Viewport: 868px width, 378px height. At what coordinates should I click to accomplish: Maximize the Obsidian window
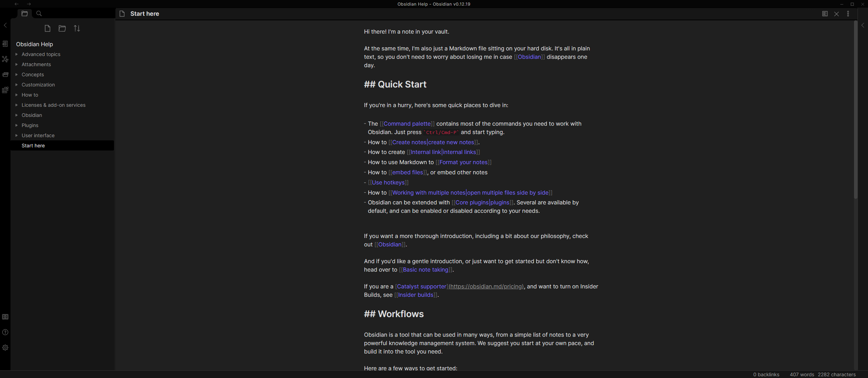(852, 4)
